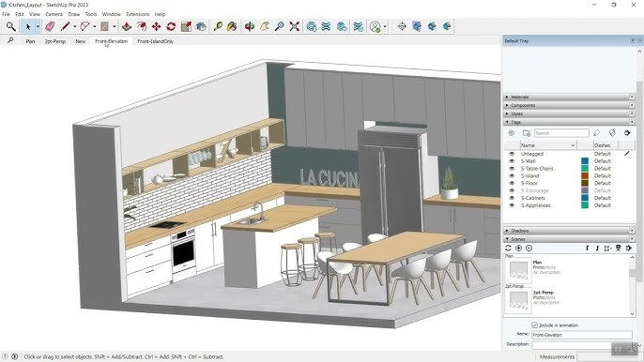Click the Dashes column header
Viewport: 644px width, 362px height.
tap(606, 145)
